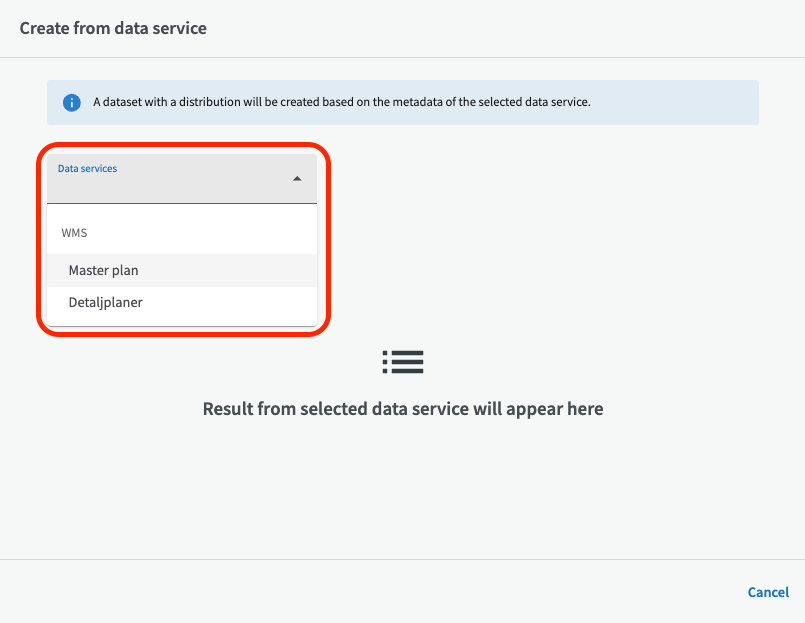Click empty space right of the dialog title
The width and height of the screenshot is (805, 623).
click(500, 28)
